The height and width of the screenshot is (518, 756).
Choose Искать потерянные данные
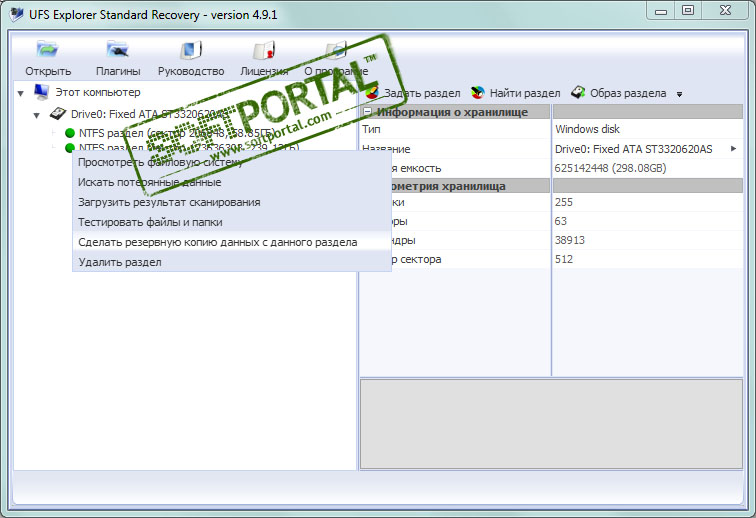pos(232,182)
